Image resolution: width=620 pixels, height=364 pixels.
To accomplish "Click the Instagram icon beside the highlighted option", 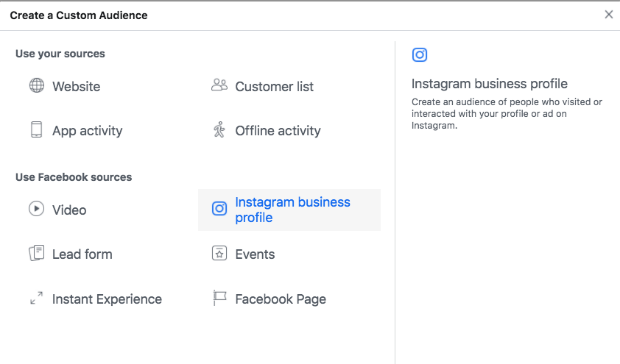I will (x=219, y=208).
